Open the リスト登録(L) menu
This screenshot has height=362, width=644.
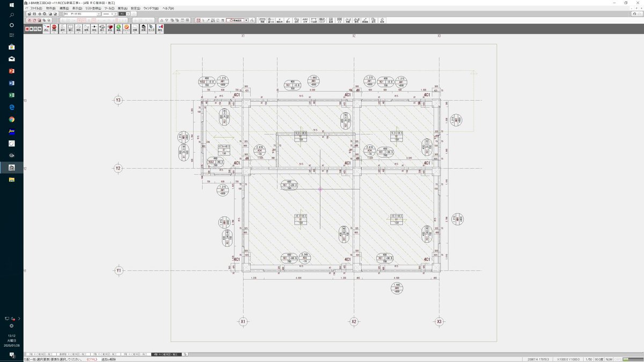(x=93, y=9)
